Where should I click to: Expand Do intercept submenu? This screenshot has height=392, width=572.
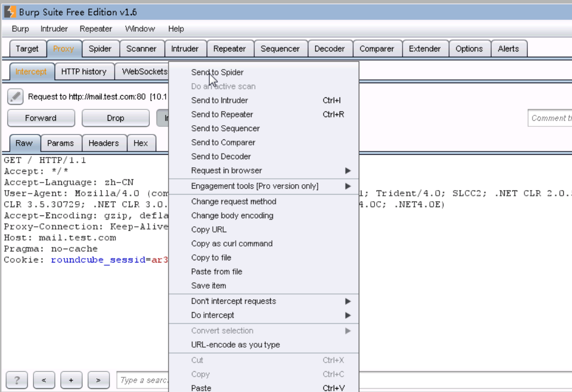click(348, 315)
